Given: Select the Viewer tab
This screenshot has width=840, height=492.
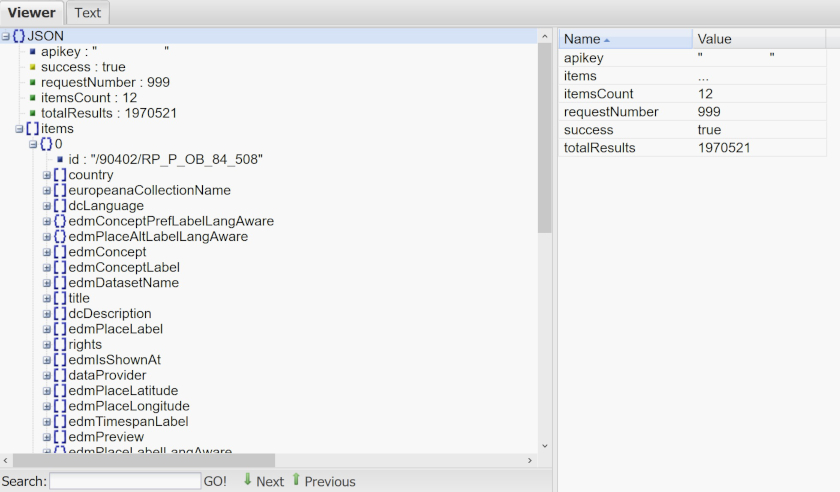Looking at the screenshot, I should click(x=32, y=13).
